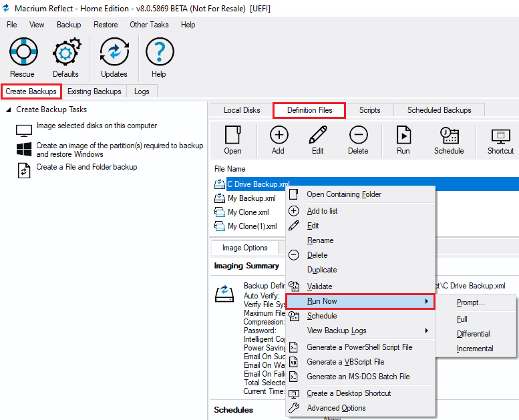The height and width of the screenshot is (420, 519).
Task: Switch to the Logs tab
Action: (142, 91)
